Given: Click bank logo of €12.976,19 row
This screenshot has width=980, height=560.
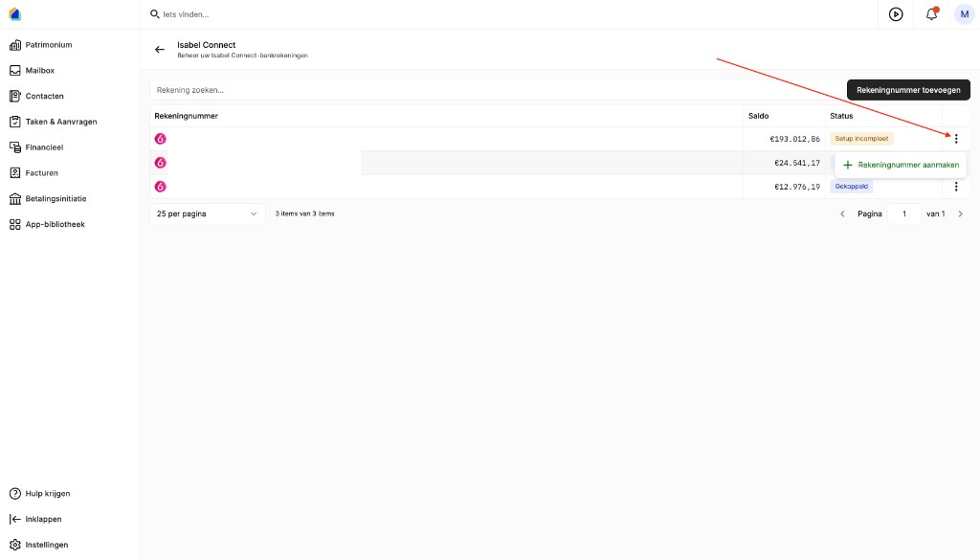Looking at the screenshot, I should pyautogui.click(x=161, y=187).
